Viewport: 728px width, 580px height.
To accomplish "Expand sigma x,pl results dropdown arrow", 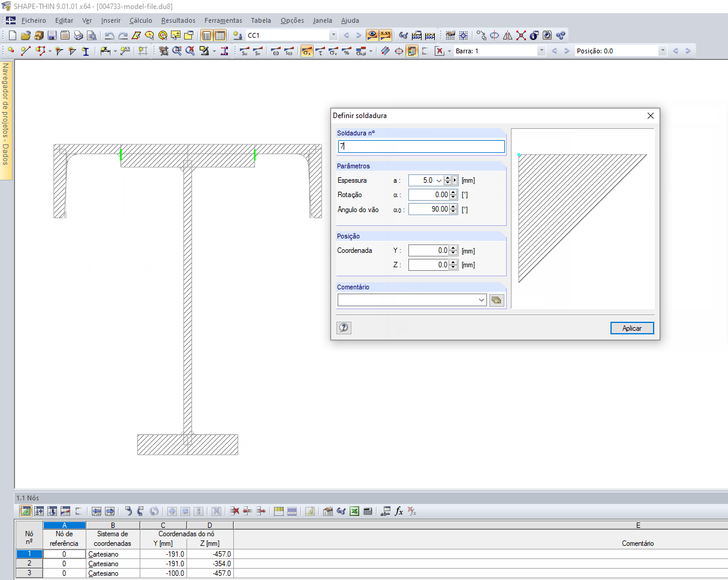I will [x=371, y=51].
